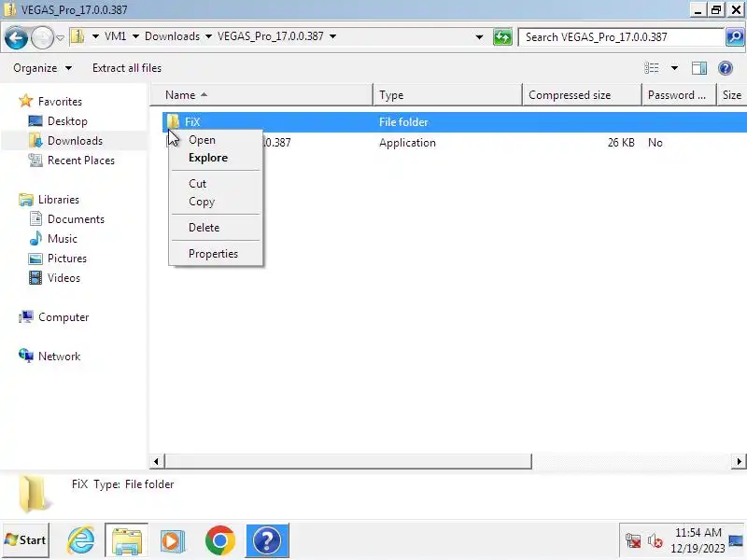Sort by the Name column header
The height and width of the screenshot is (560, 747).
tap(261, 95)
